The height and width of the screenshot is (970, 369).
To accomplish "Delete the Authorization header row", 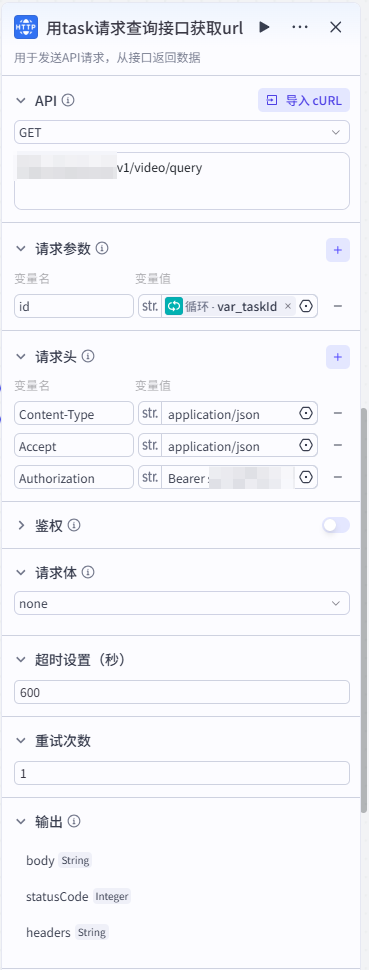I will 338,478.
